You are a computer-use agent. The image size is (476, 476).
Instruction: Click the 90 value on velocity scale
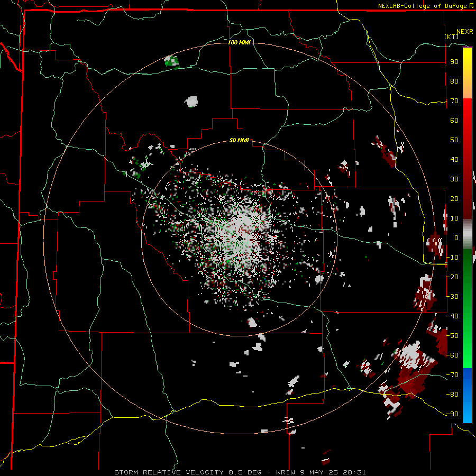pos(454,62)
